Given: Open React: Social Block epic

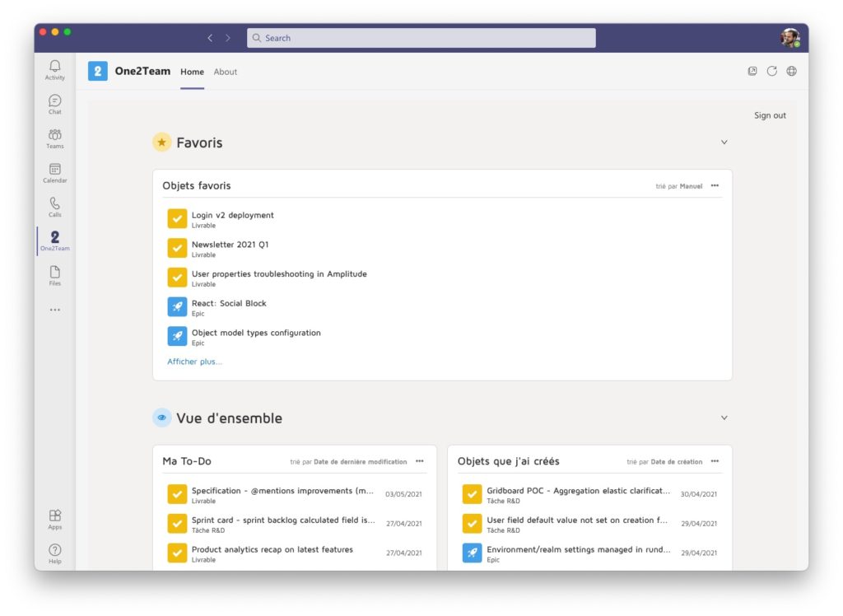Looking at the screenshot, I should (x=229, y=303).
